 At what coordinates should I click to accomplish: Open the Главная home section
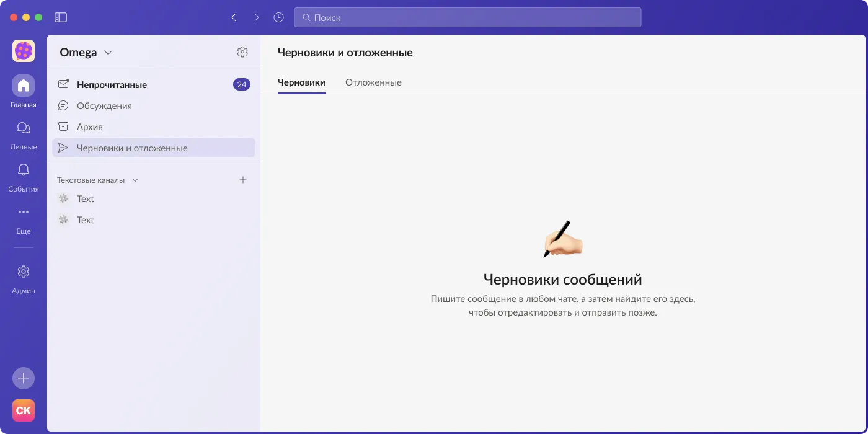coord(24,91)
